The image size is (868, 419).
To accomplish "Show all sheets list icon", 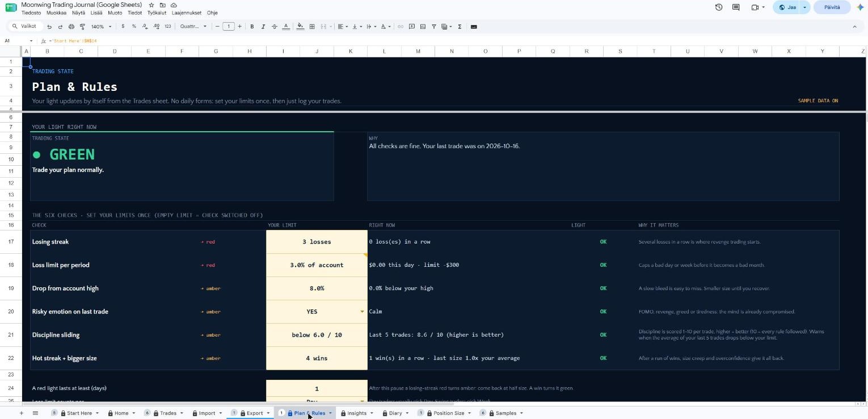I will (35, 413).
